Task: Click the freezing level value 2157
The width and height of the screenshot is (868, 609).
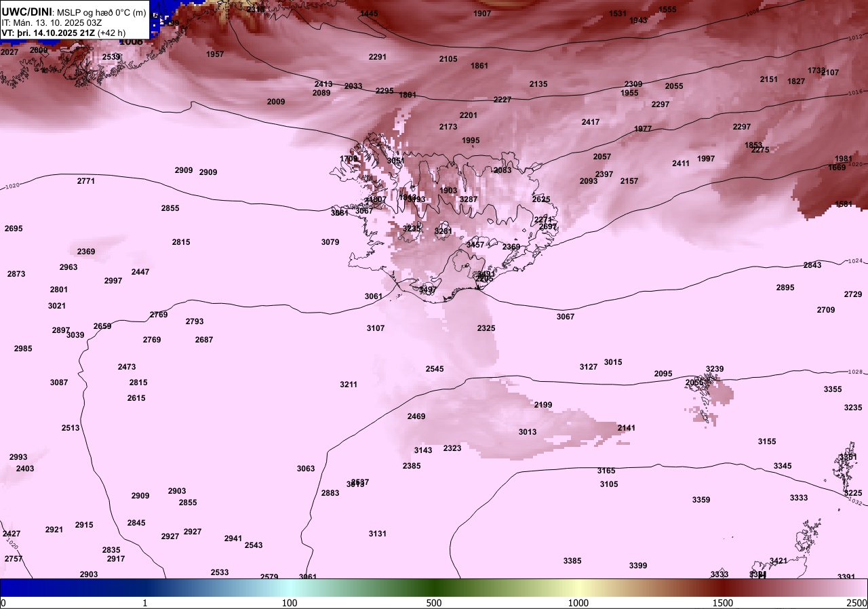Action: (x=629, y=181)
